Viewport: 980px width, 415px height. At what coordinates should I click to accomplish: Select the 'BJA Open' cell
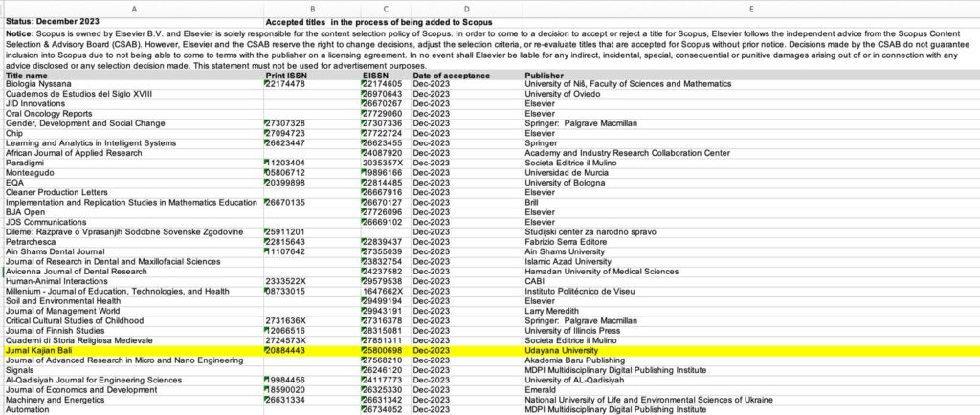[134, 212]
